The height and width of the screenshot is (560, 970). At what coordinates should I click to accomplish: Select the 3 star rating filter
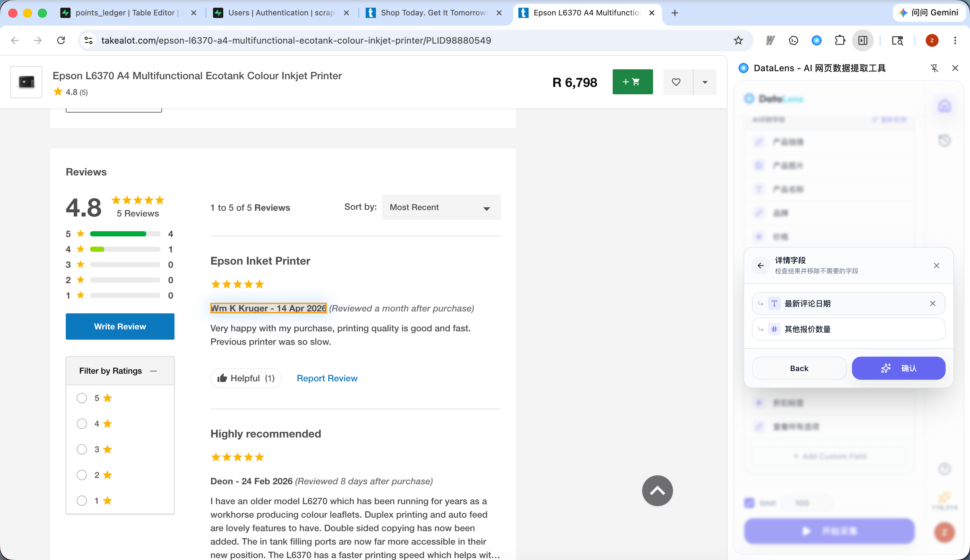[x=81, y=449]
